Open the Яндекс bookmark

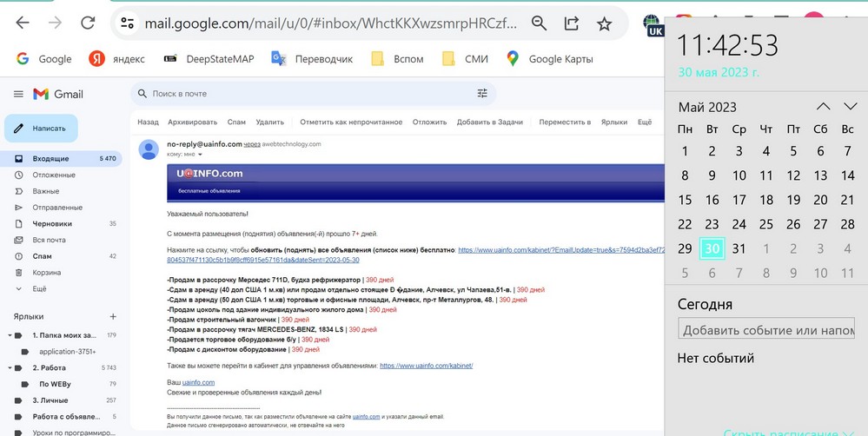[x=116, y=59]
